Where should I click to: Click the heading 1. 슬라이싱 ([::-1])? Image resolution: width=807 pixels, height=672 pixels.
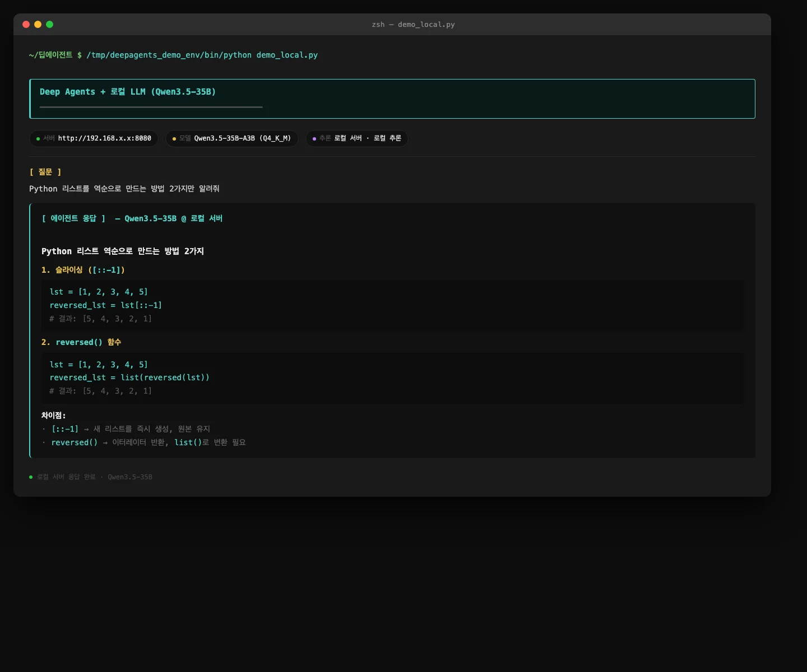[83, 270]
